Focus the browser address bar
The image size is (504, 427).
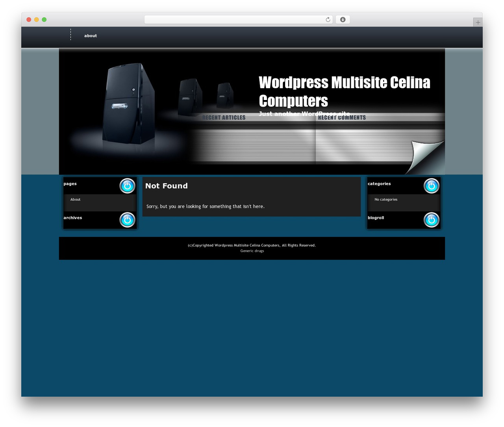(x=238, y=20)
